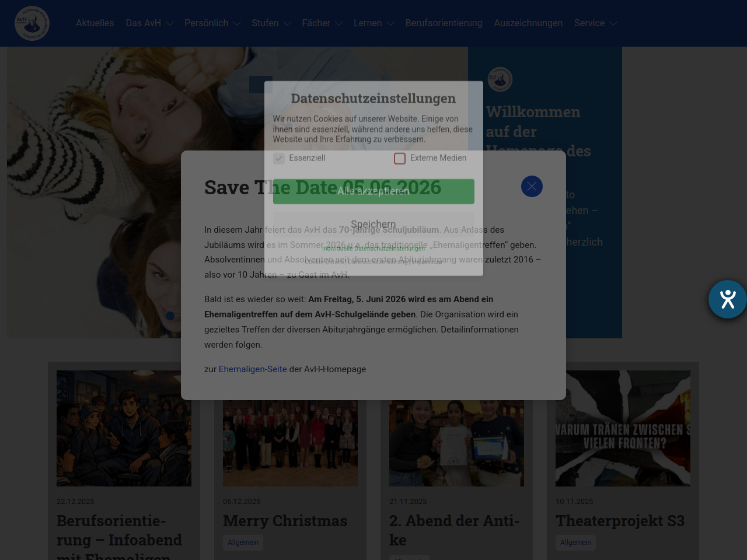Expand the Das AvH dropdown menu
The height and width of the screenshot is (560, 747).
click(x=149, y=23)
